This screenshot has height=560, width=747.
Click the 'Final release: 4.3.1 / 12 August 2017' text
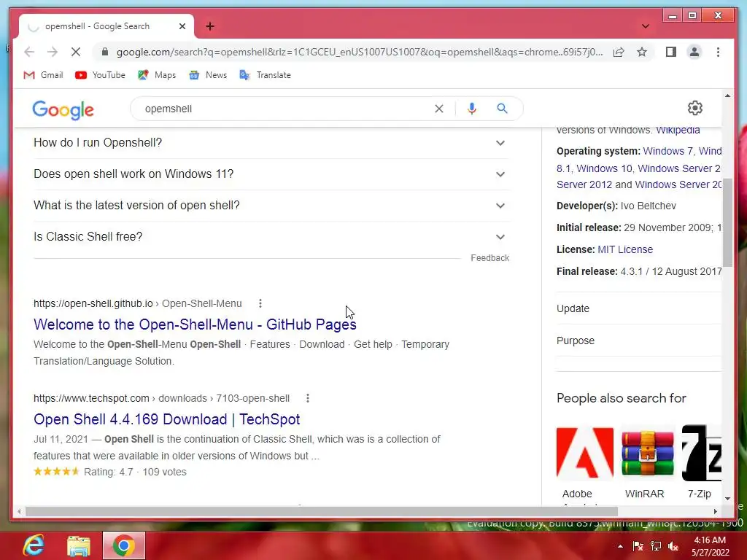coord(639,271)
